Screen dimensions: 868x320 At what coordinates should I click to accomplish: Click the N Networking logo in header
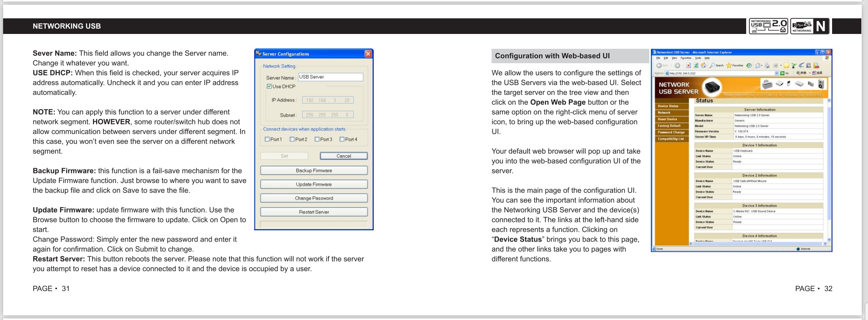coord(810,26)
